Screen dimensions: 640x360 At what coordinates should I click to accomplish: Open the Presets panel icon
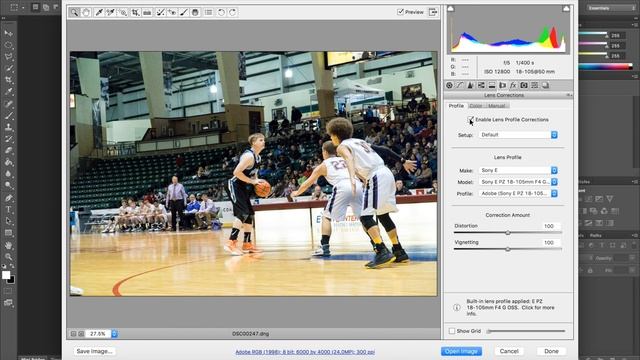[x=534, y=85]
